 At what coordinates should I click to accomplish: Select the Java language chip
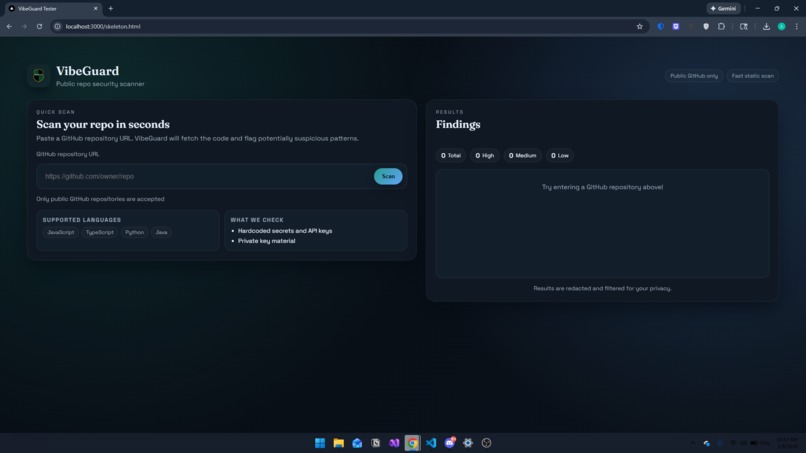coord(161,232)
